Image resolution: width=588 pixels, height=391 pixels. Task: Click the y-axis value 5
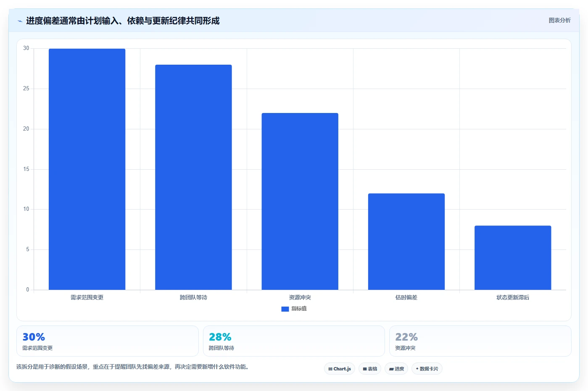[28, 249]
